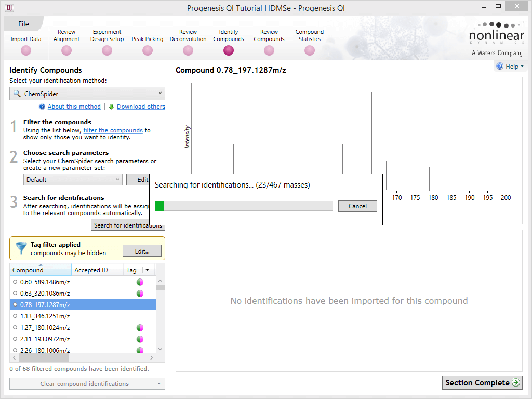Viewport: 532px width, 399px height.
Task: Select compound 1.27_180.1024m/z radio button
Action: point(15,327)
